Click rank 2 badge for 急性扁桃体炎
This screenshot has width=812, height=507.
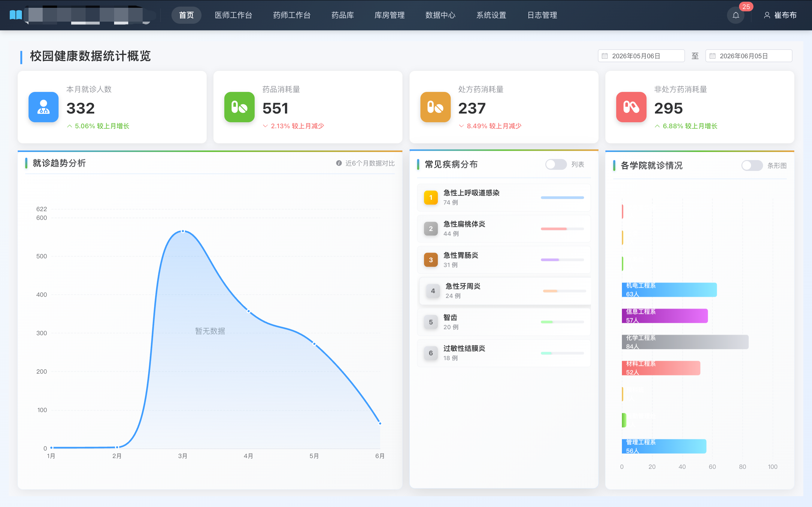(431, 229)
